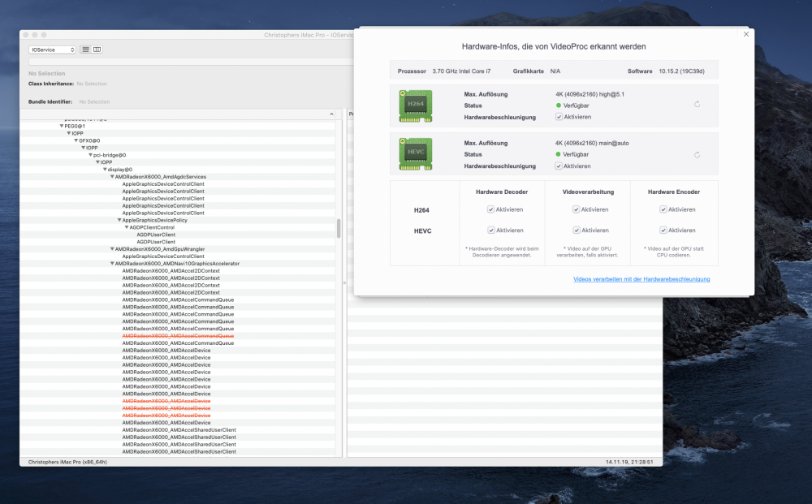Switch IORegistryExplorer to list view

pyautogui.click(x=86, y=50)
